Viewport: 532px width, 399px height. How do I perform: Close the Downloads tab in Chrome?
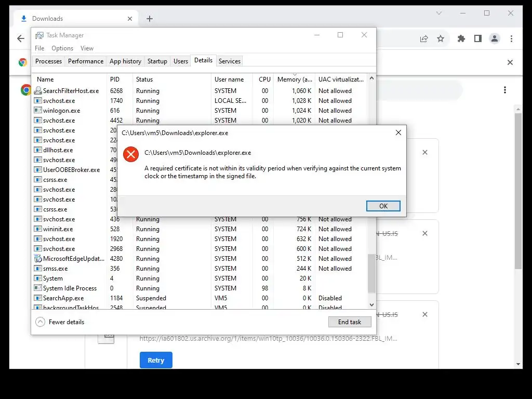click(x=129, y=19)
